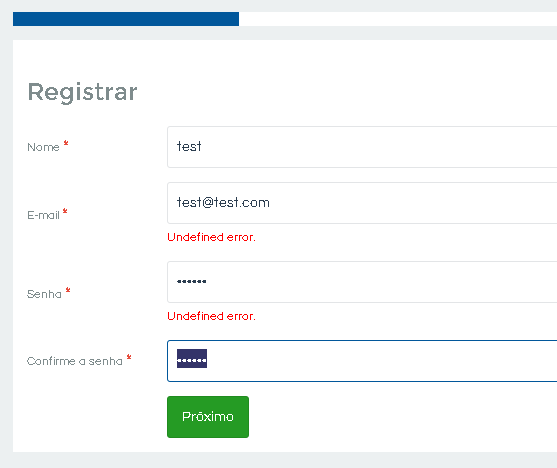This screenshot has width=557, height=468.
Task: Focus the Confirme a senha field
Action: pos(362,361)
